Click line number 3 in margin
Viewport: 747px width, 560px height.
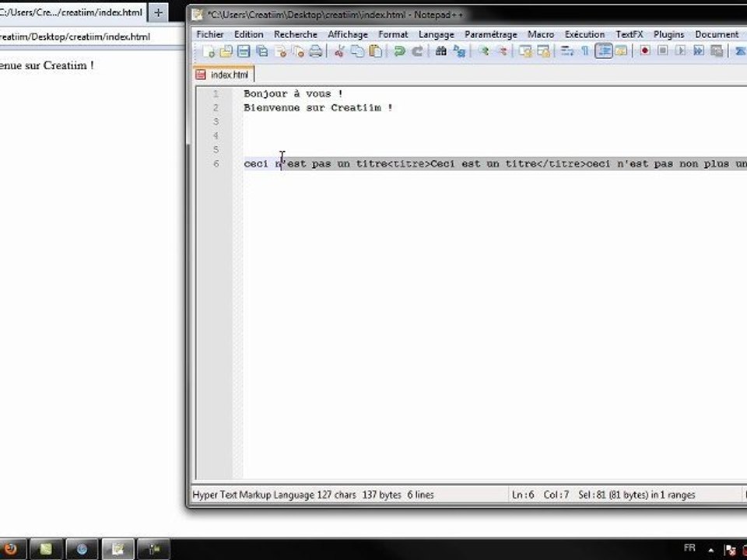tap(216, 122)
